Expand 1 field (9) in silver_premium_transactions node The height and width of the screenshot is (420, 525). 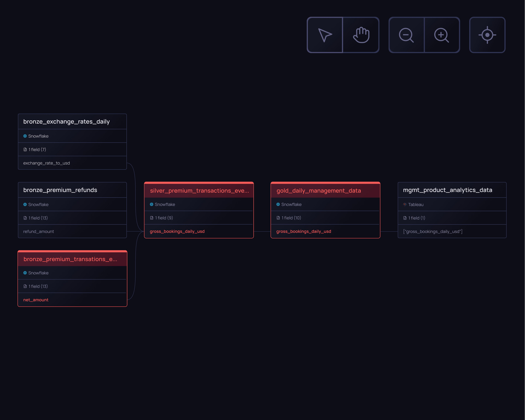(x=164, y=218)
